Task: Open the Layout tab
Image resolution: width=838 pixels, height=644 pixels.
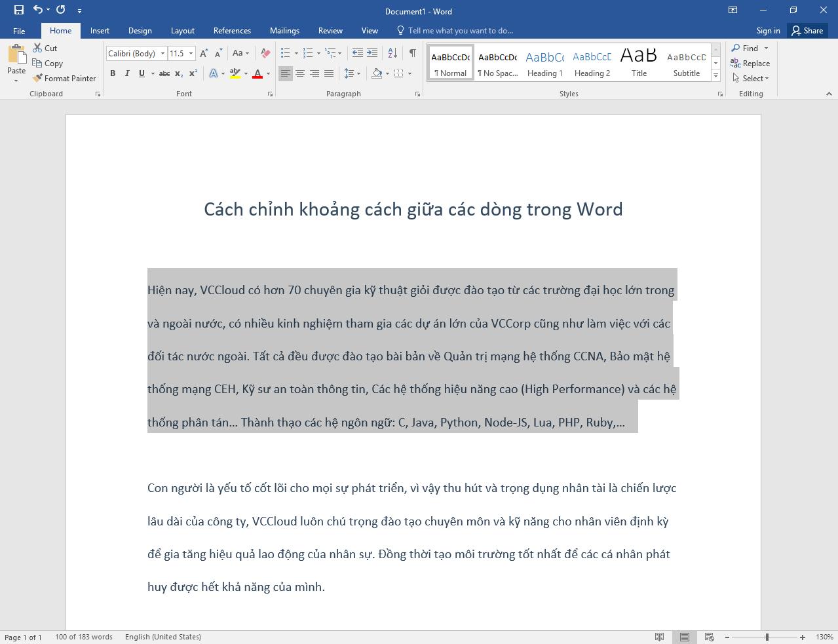Action: [x=182, y=31]
